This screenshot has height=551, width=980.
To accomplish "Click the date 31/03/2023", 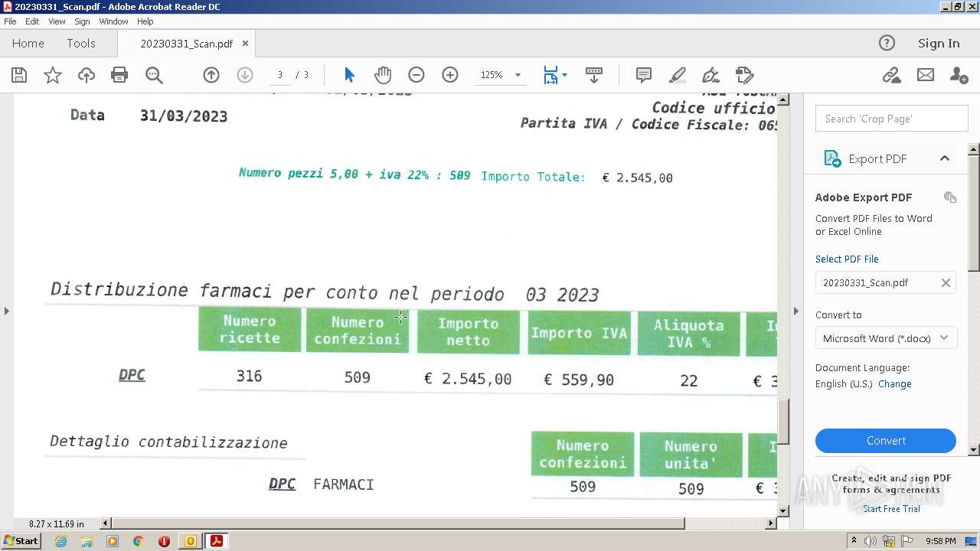I will 184,116.
